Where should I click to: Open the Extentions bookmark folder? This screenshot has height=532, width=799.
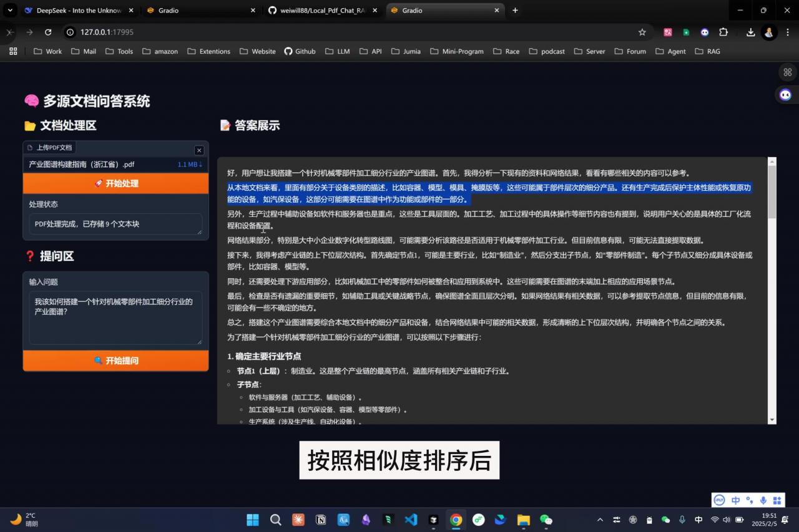coord(209,51)
